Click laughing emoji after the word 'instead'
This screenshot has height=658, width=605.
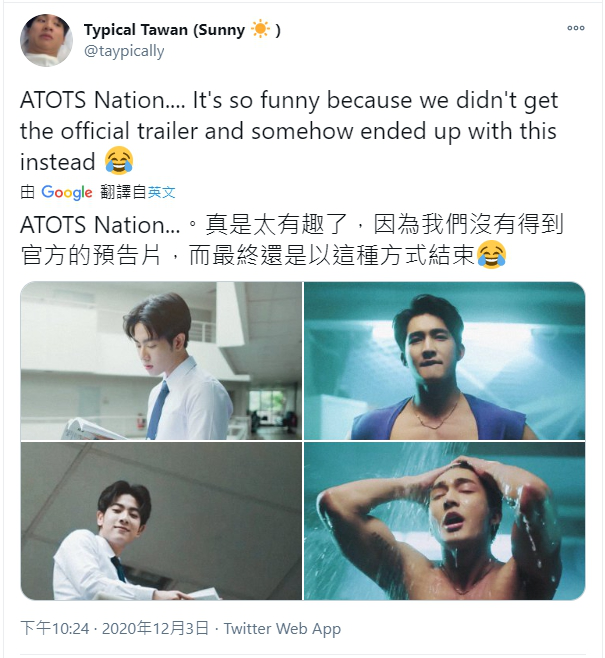coord(119,161)
